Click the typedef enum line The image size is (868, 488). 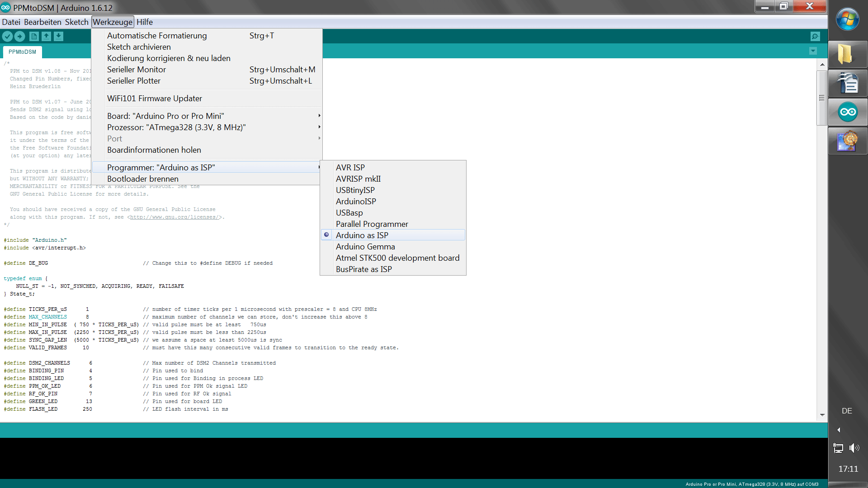click(x=25, y=279)
